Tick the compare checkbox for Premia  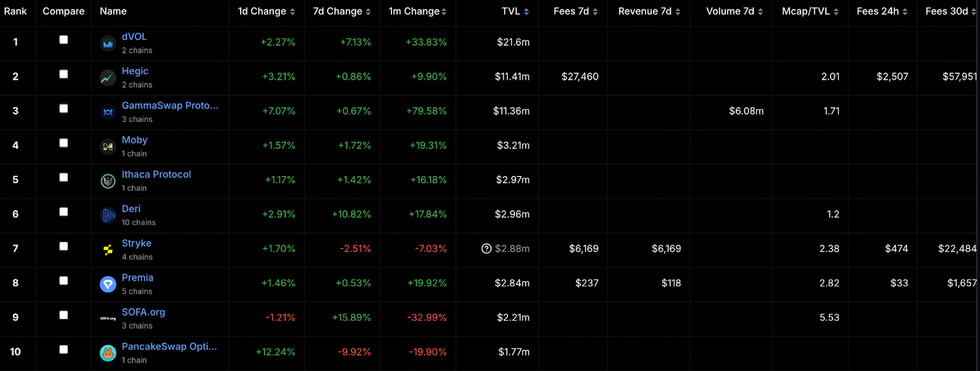pos(64,281)
